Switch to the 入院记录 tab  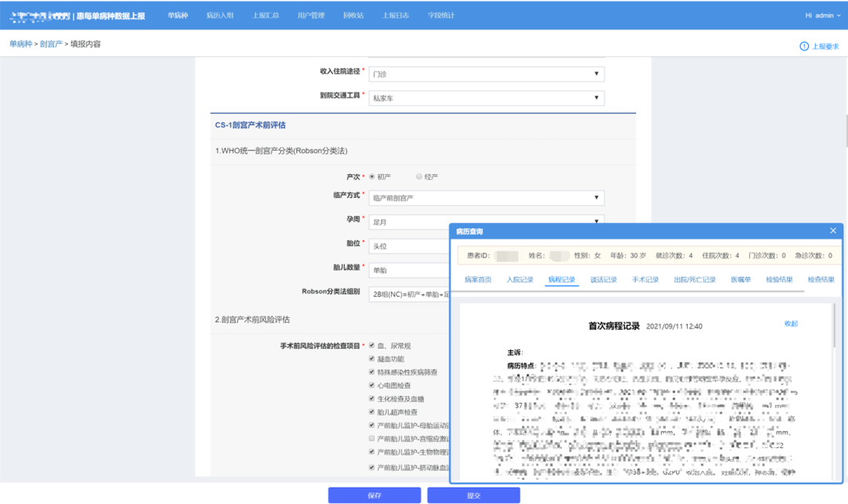click(520, 279)
